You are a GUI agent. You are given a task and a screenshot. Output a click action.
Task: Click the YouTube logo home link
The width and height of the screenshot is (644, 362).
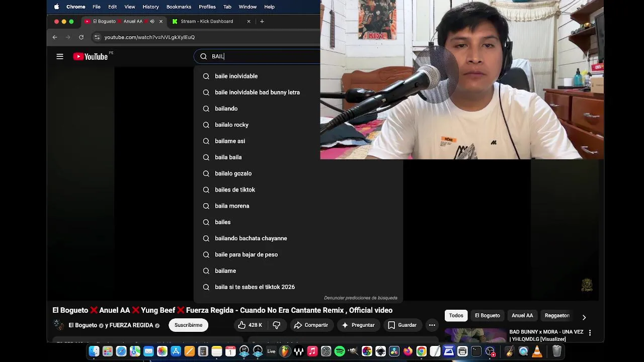pos(91,56)
